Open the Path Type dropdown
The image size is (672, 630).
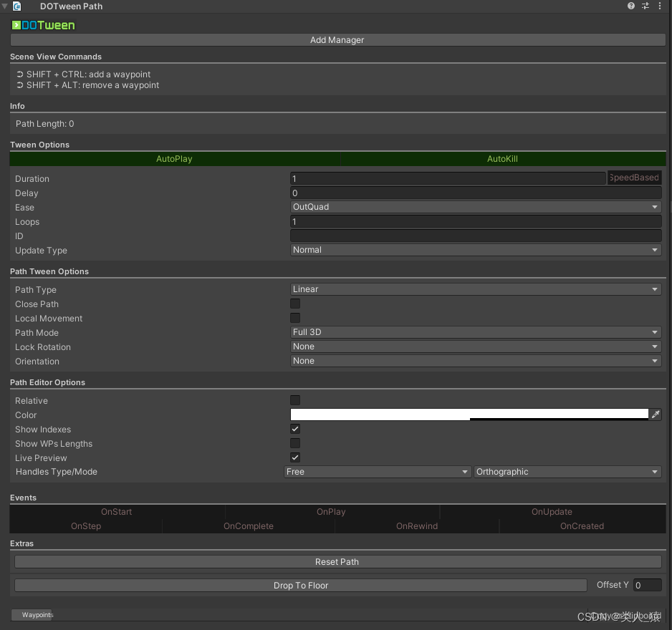pyautogui.click(x=475, y=289)
